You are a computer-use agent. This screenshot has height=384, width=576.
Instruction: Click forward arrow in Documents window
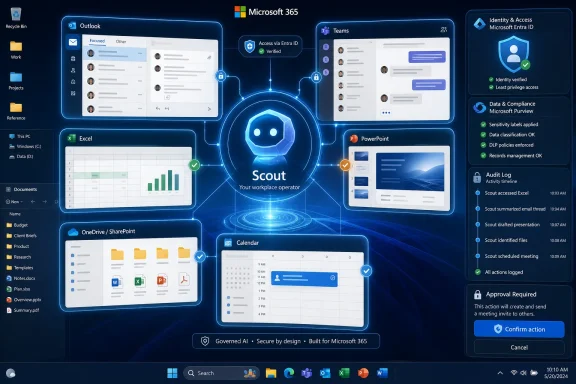45,201
